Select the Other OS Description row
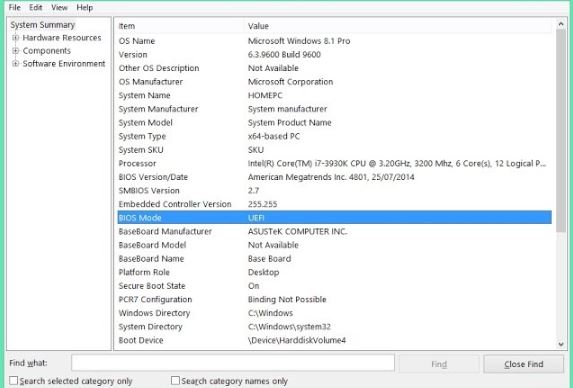The height and width of the screenshot is (388, 573). [x=334, y=68]
